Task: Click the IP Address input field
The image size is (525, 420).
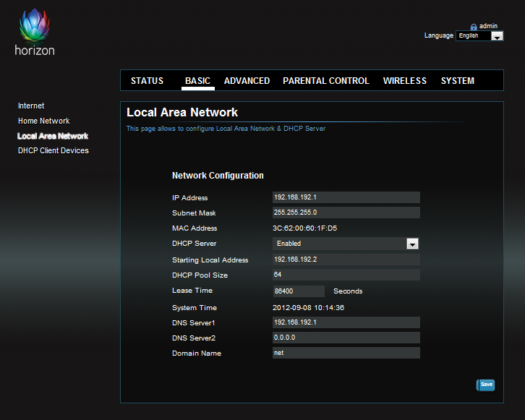Action: click(x=346, y=197)
